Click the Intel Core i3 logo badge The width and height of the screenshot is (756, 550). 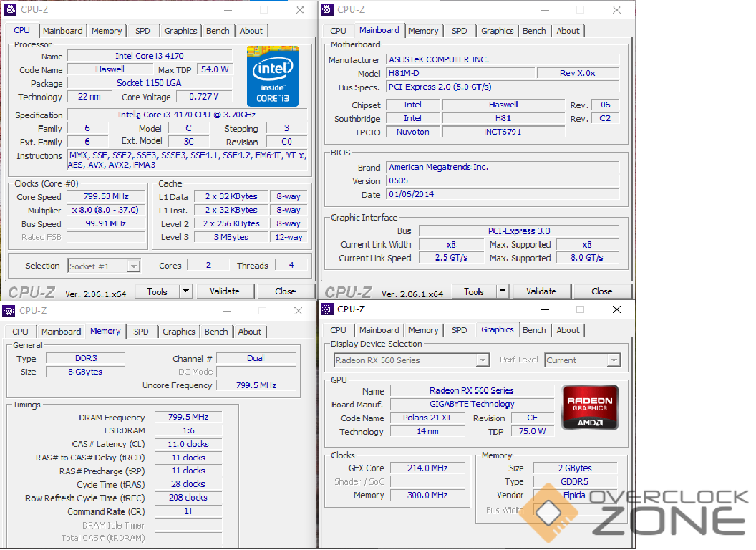coord(273,76)
